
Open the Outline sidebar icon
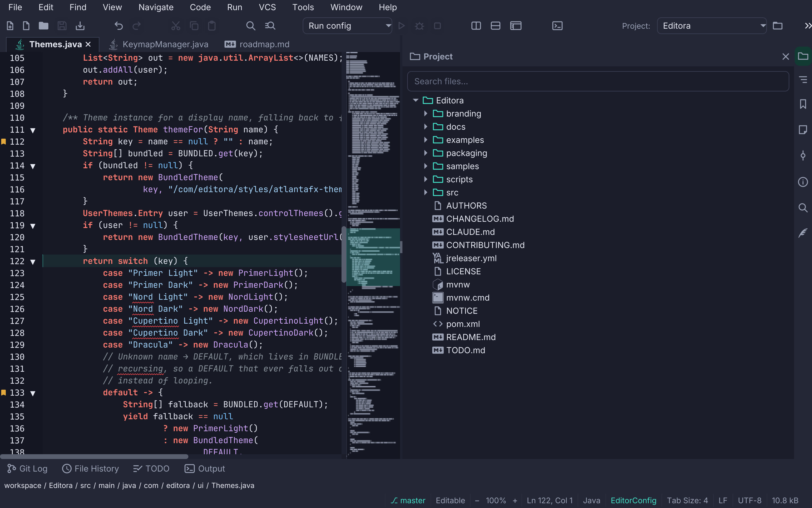tap(803, 79)
